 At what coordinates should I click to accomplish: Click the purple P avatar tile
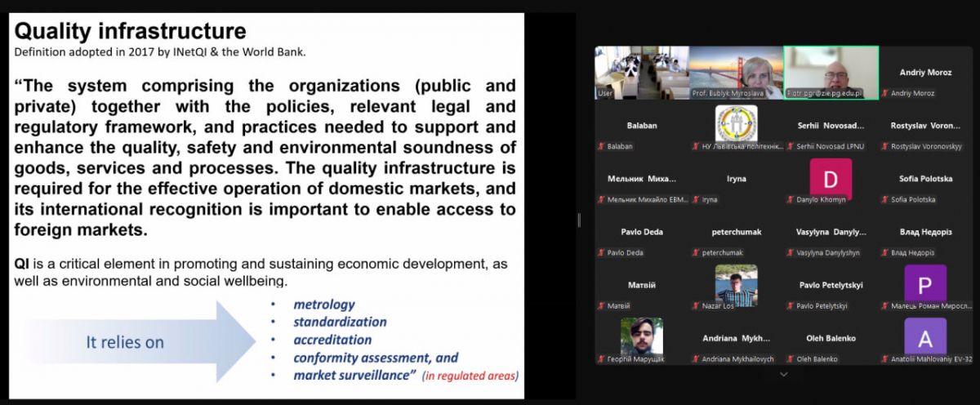pos(925,283)
